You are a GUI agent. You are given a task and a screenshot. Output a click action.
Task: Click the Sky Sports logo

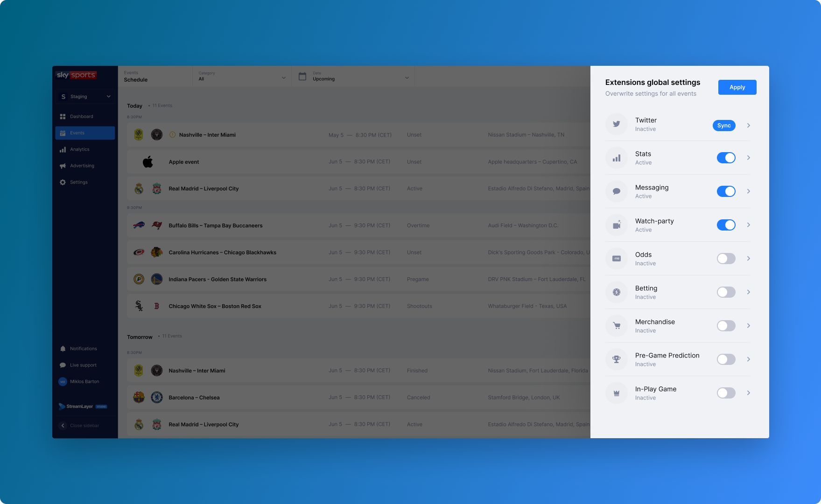76,75
